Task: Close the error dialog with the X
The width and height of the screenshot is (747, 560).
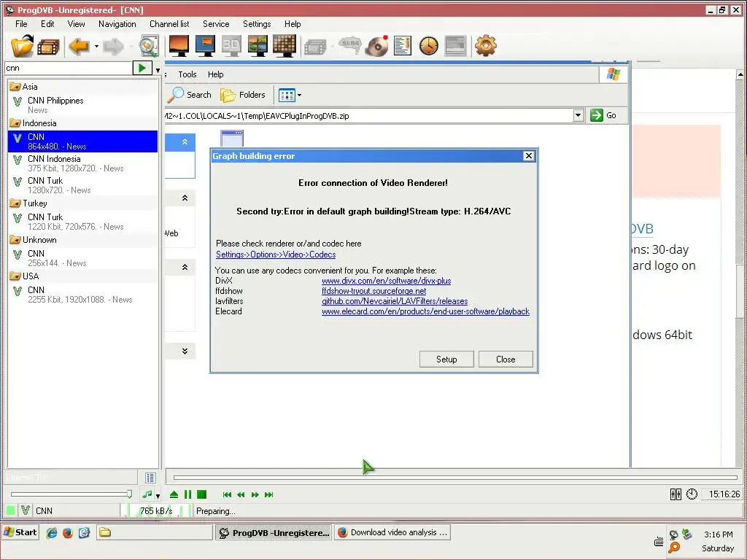Action: pos(528,156)
